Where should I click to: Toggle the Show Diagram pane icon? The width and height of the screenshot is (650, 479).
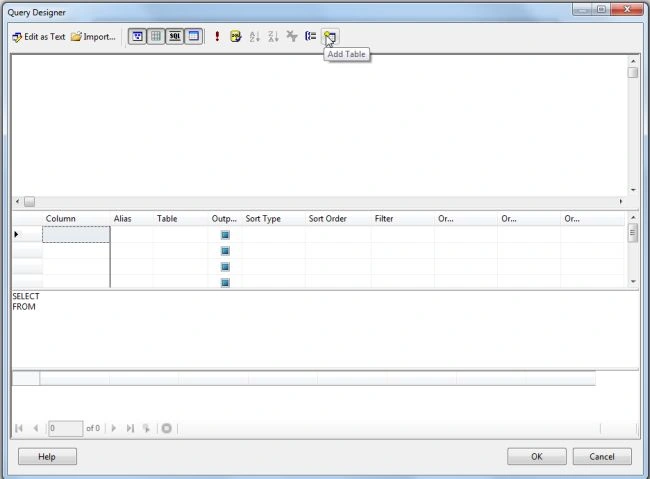pyautogui.click(x=137, y=36)
